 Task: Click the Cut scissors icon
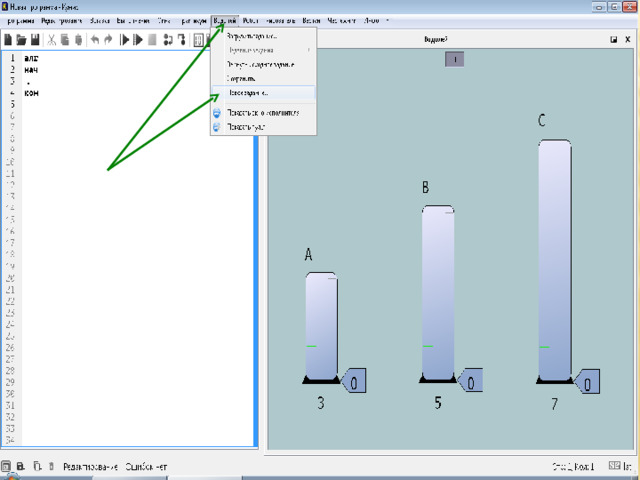tap(52, 40)
